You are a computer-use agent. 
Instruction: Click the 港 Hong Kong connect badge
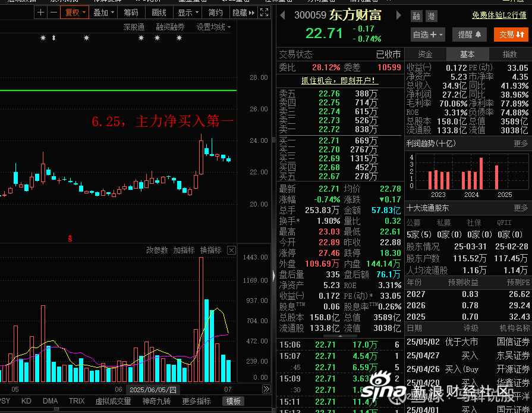coord(431,16)
